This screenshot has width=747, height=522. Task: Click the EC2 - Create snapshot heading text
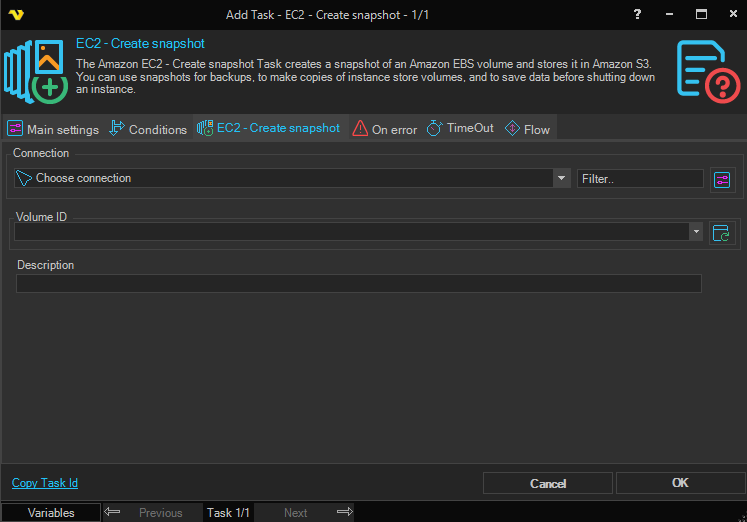(x=140, y=44)
